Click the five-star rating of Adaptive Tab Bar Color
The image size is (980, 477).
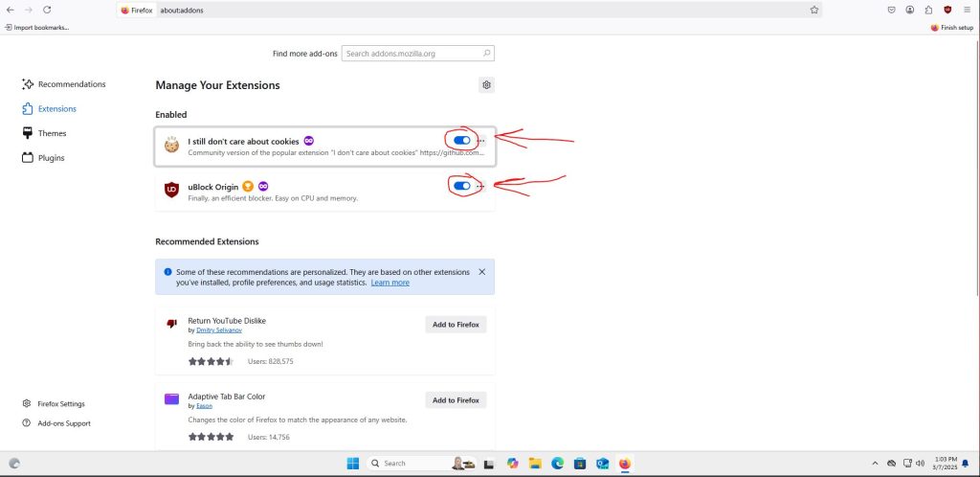pos(211,437)
